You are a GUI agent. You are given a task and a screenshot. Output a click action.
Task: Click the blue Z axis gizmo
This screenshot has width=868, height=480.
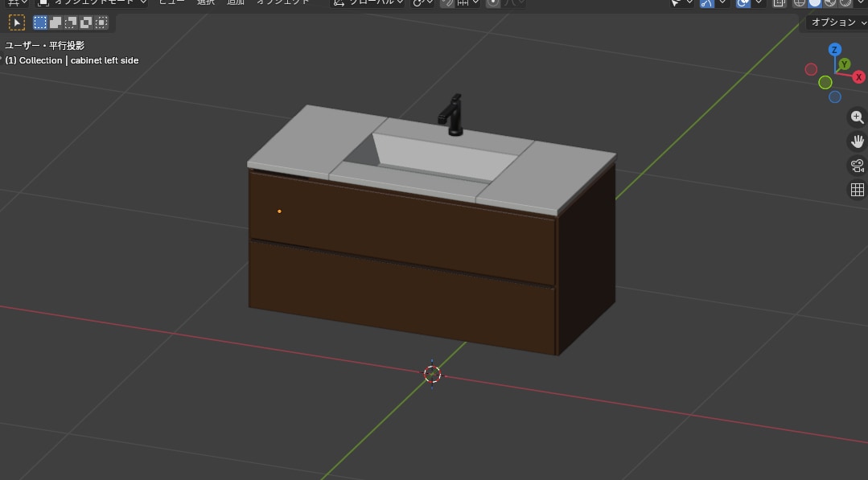point(835,50)
